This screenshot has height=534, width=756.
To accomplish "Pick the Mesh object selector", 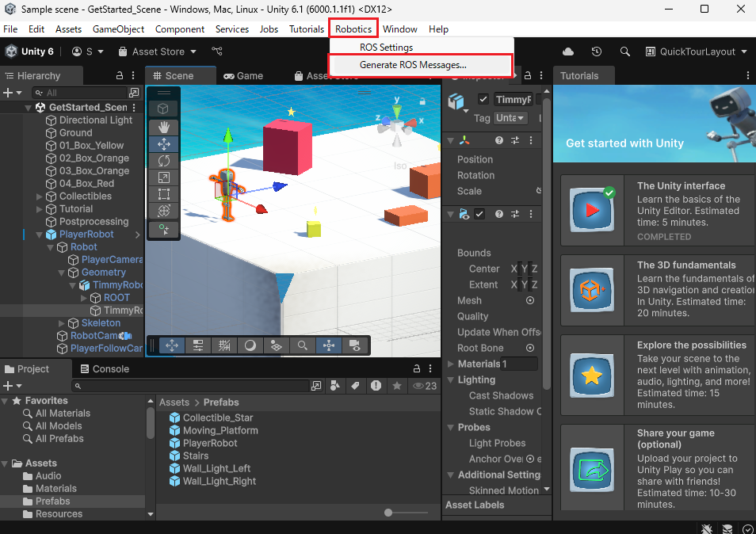I will click(530, 300).
